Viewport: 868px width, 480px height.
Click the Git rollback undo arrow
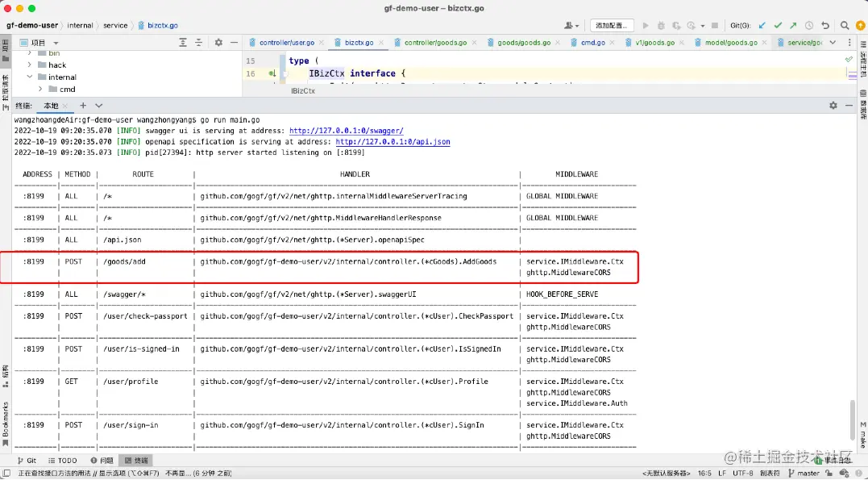click(x=825, y=26)
